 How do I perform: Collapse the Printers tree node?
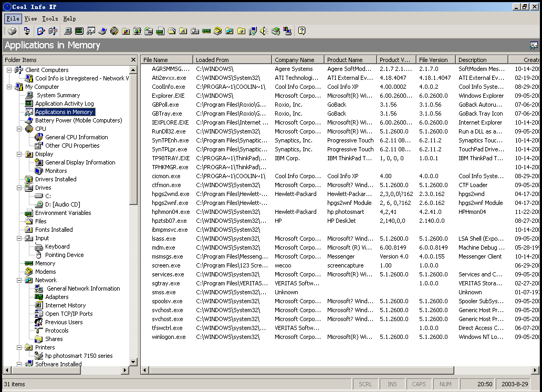click(x=19, y=347)
